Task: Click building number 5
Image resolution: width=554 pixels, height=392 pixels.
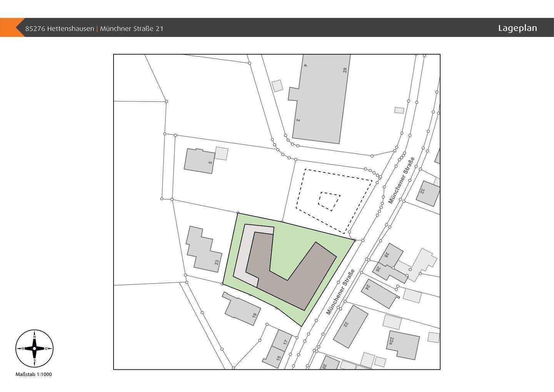Action: tap(199, 160)
